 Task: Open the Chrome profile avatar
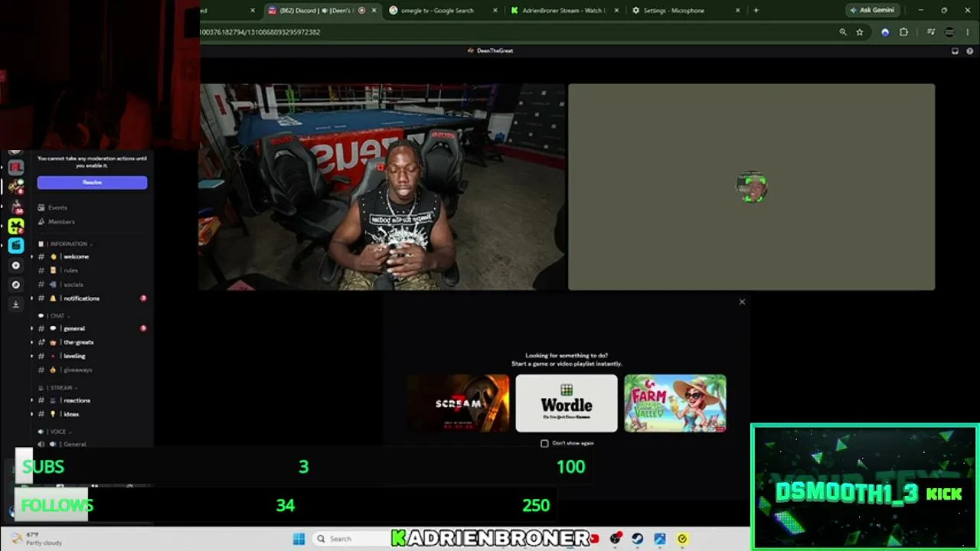click(x=949, y=32)
